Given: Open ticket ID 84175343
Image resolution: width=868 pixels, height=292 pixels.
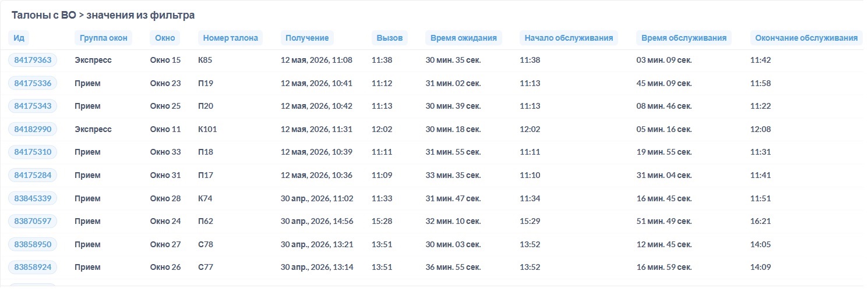Looking at the screenshot, I should pos(33,106).
